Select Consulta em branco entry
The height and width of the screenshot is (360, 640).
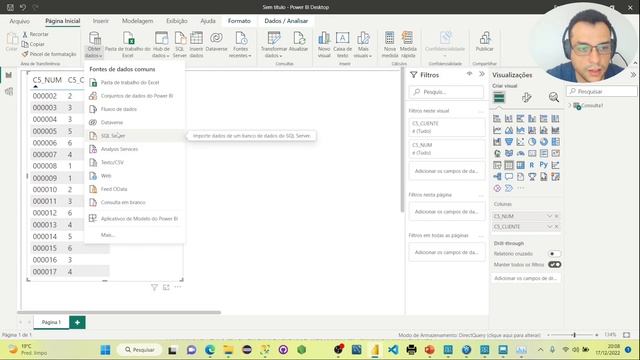tap(134, 202)
